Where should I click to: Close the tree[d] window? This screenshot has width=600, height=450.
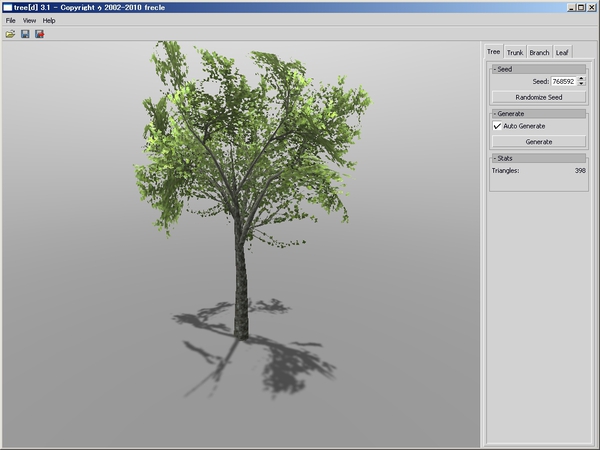(x=591, y=7)
